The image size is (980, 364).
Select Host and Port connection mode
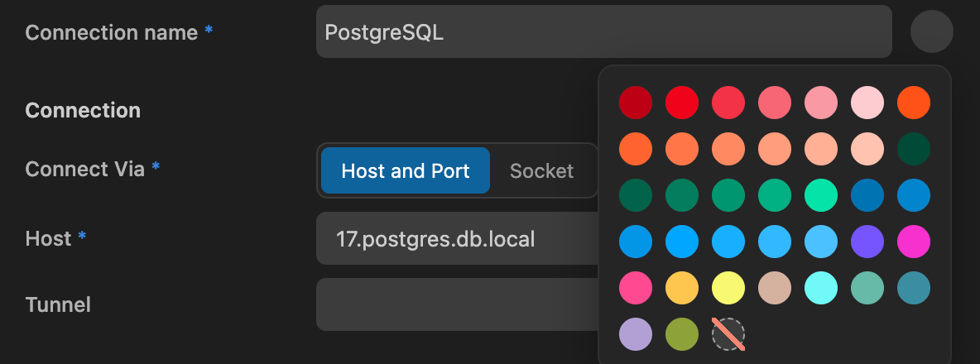pos(405,170)
